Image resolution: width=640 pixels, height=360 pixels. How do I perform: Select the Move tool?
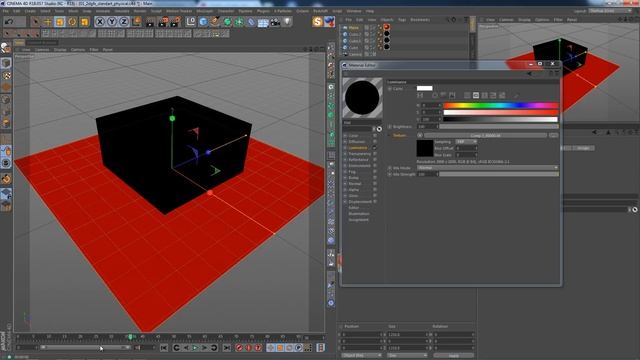point(48,22)
